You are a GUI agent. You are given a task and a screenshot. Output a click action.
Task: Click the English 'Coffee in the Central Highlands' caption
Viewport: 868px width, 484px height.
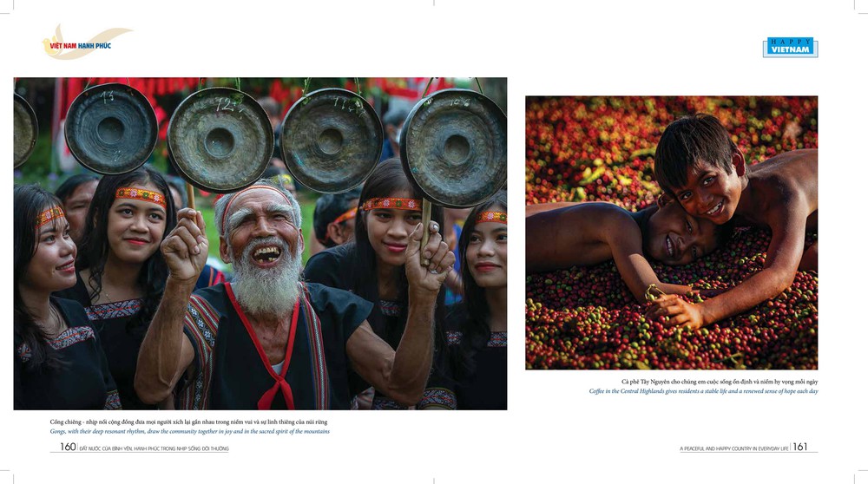point(703,391)
